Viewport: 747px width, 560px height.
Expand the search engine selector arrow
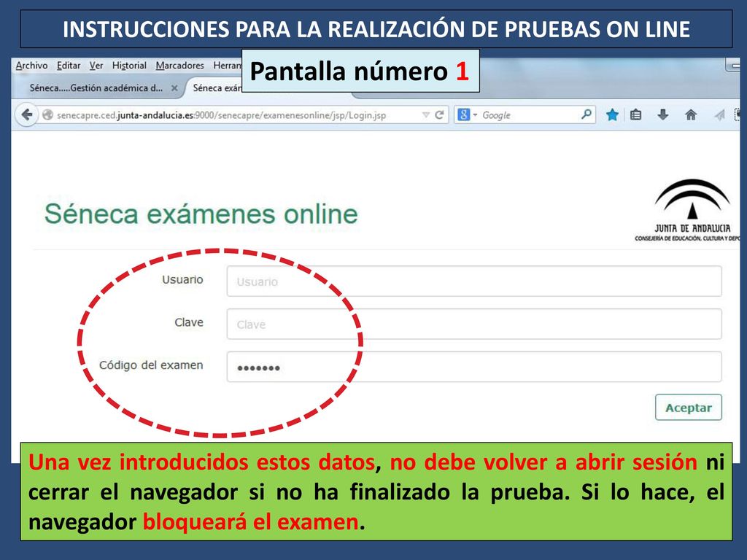[x=475, y=114]
